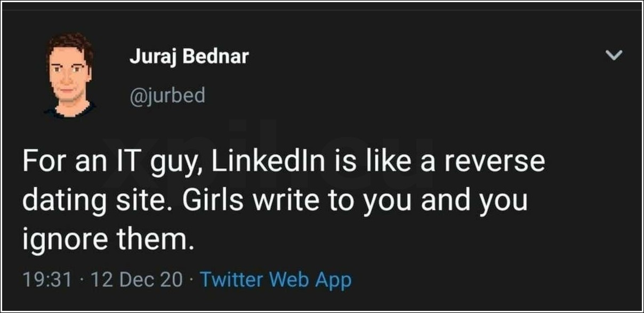
Task: Click the display name Juraj Bednar
Action: click(x=189, y=57)
